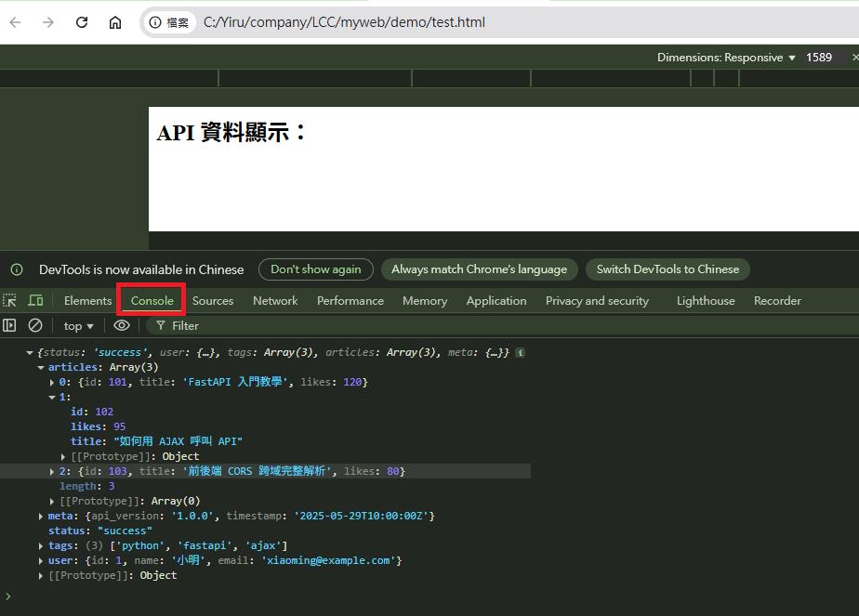Enable Always match Chrome's language
Screen dimensions: 859x616
click(x=480, y=269)
